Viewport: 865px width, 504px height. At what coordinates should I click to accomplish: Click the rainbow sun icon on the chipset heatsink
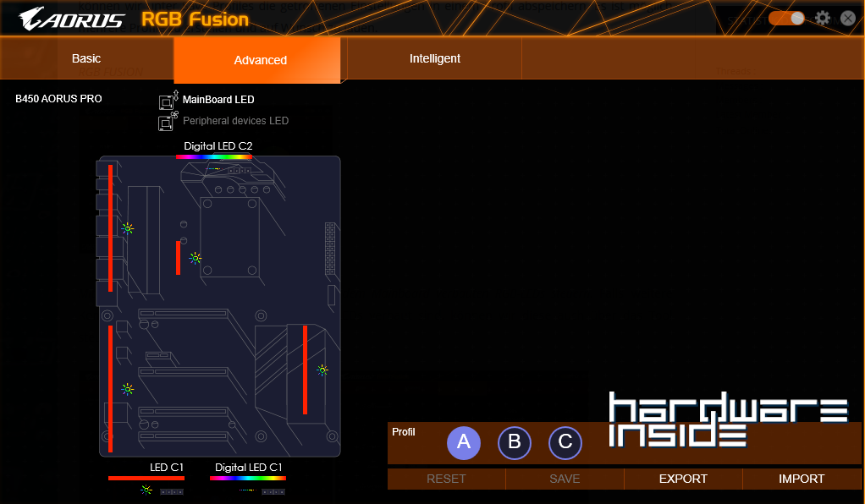click(x=322, y=370)
